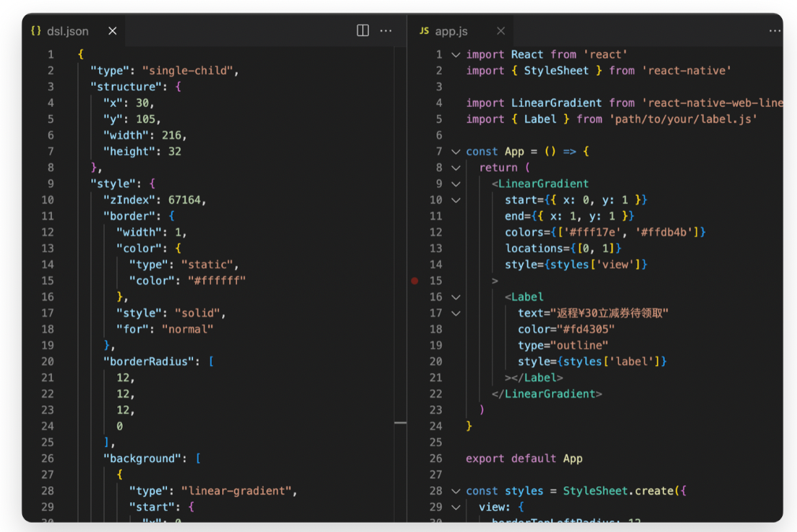Collapse the text attribute fold at line 17
Image resolution: width=797 pixels, height=532 pixels.
click(456, 313)
